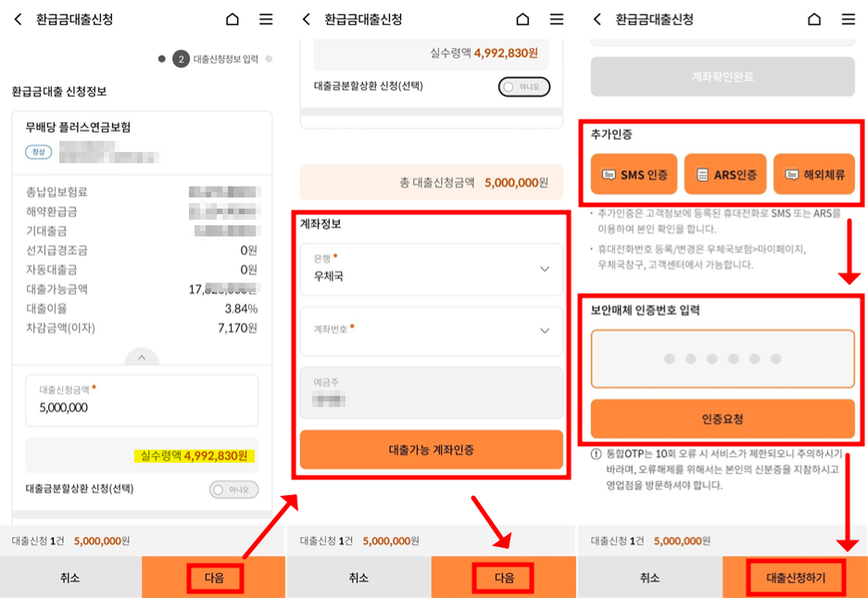Click the 대출신청금액 loan amount input field
The image size is (868, 598).
(142, 404)
